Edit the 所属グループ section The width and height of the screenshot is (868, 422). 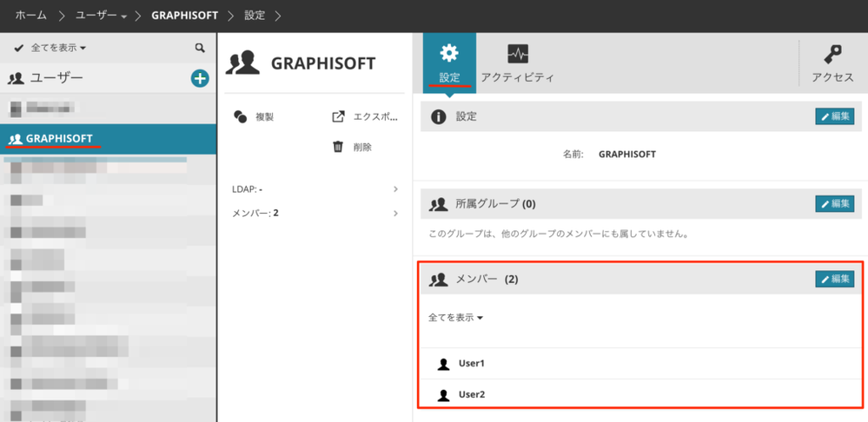click(x=835, y=203)
